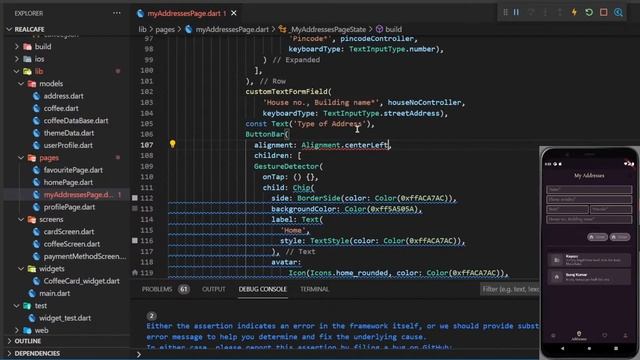This screenshot has width=640, height=360.
Task: Select the DEBUG CONSOLE tab
Action: [x=262, y=289]
